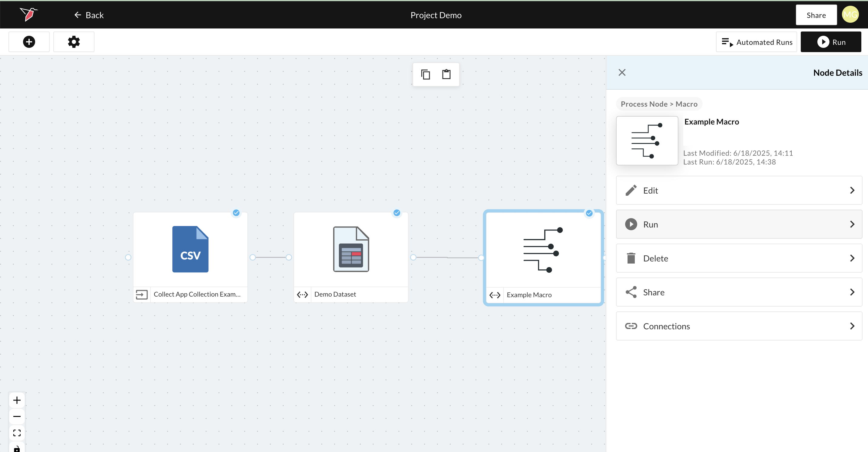Click the hummingbird logo
868x452 pixels.
tap(29, 15)
